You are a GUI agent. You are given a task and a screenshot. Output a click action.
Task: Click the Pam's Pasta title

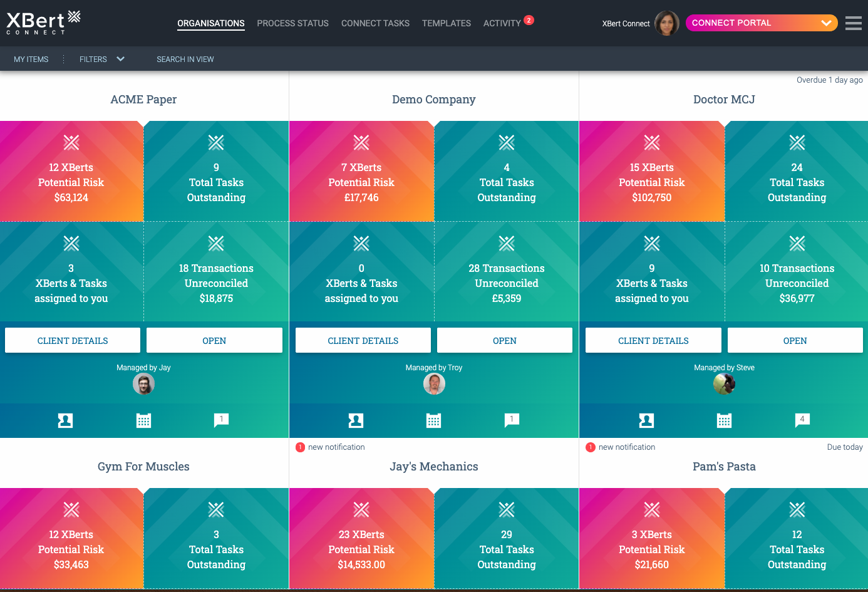pos(724,466)
